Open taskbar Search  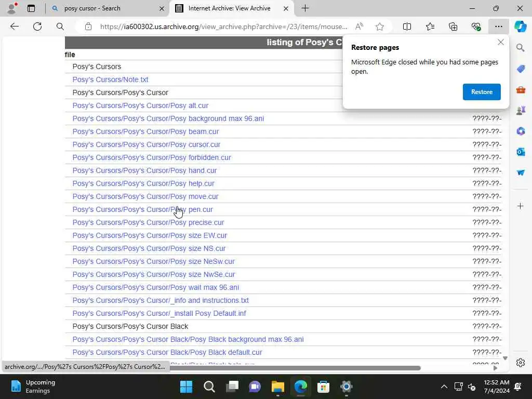coord(209,387)
